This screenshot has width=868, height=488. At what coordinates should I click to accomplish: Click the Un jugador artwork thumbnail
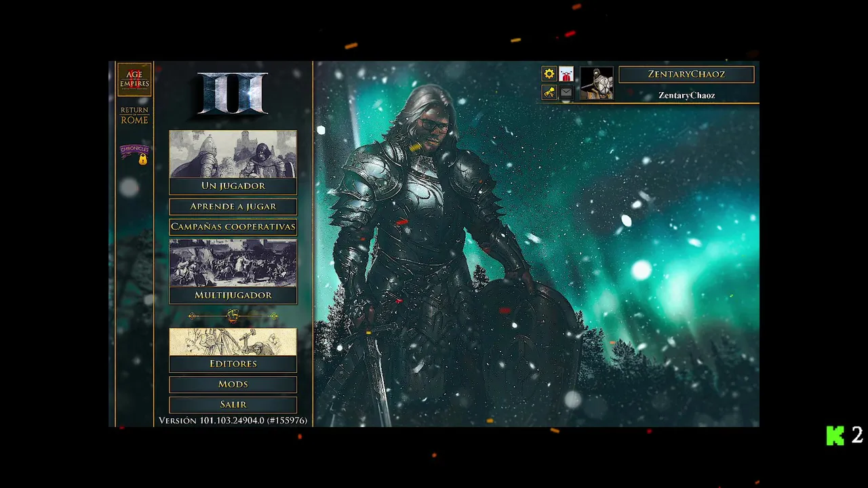coord(233,154)
